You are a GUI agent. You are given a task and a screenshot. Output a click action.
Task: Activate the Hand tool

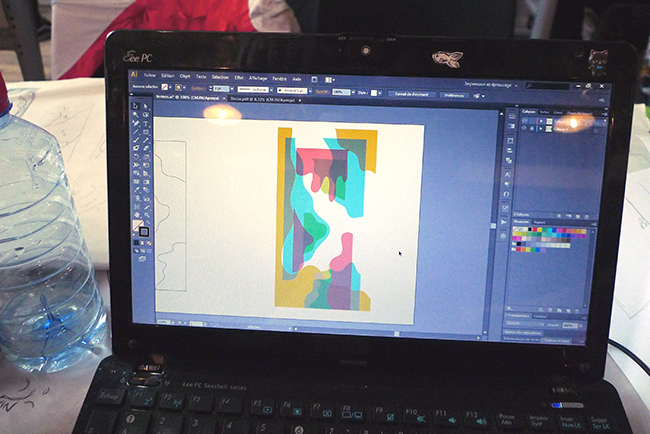[x=136, y=216]
